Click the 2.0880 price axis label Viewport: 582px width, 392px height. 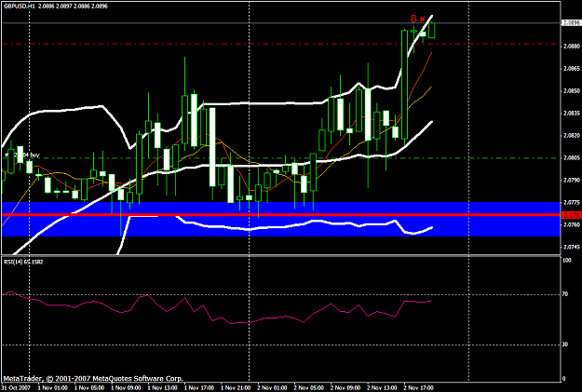tap(572, 47)
